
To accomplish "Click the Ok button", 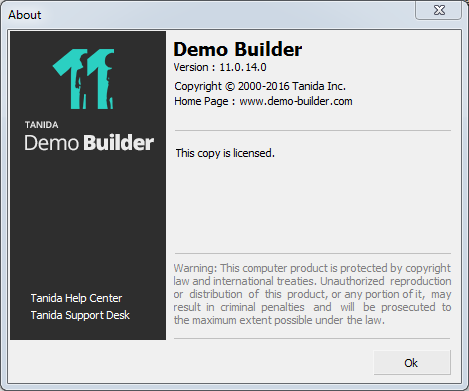I will click(x=412, y=362).
